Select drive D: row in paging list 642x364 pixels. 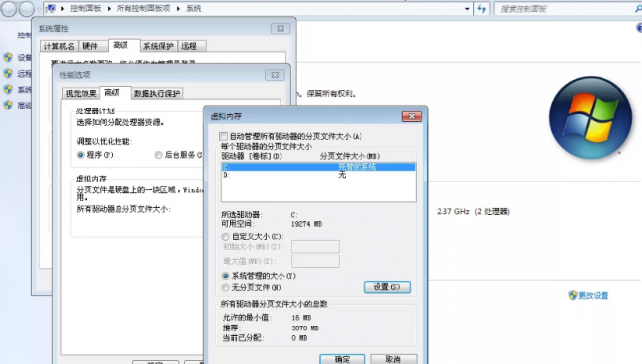pyautogui.click(x=319, y=175)
